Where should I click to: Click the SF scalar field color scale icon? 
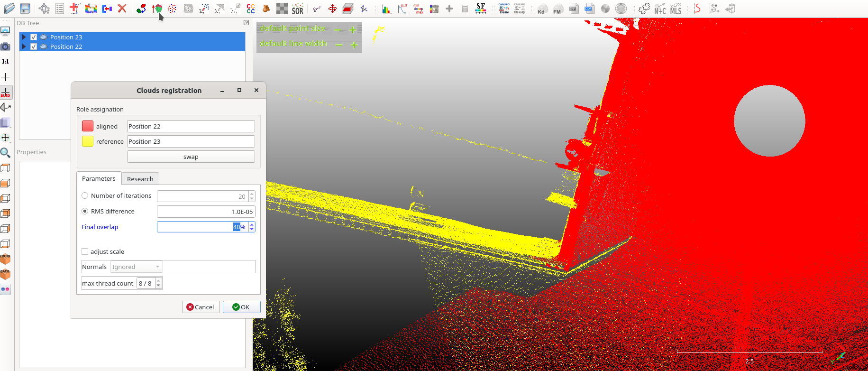coord(481,8)
